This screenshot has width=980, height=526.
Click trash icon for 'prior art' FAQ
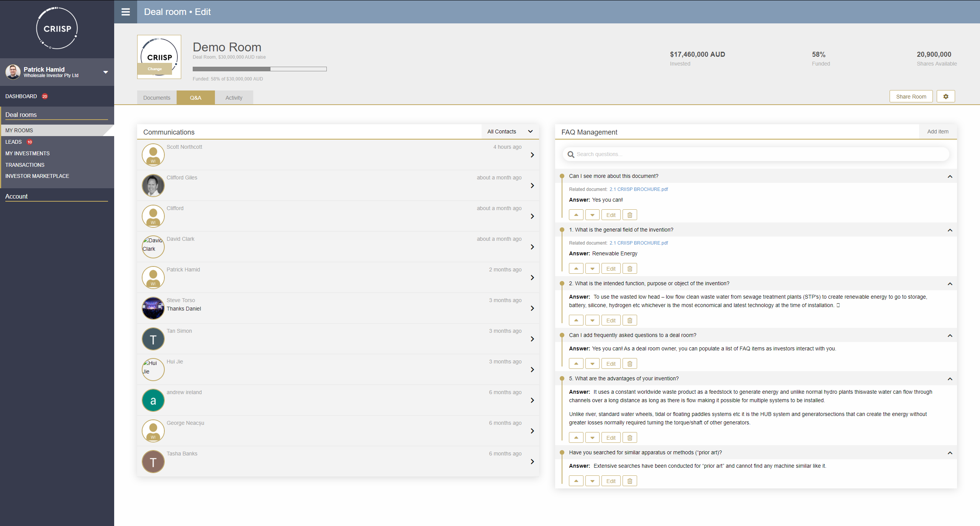tap(629, 481)
